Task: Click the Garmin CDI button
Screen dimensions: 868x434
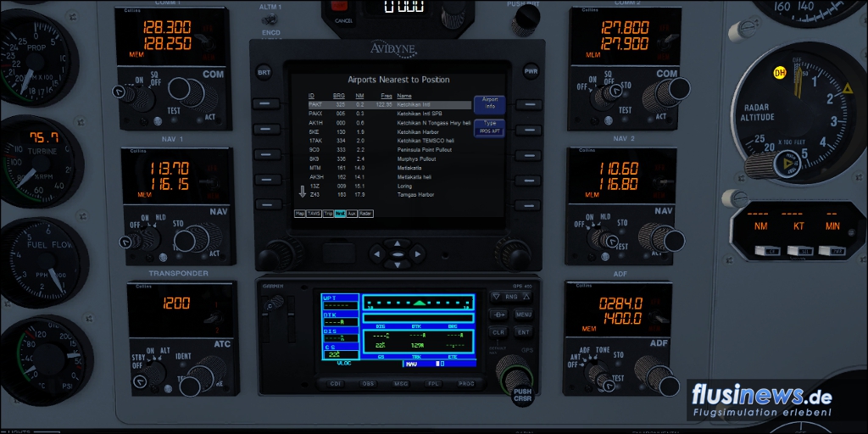Action: pos(335,383)
